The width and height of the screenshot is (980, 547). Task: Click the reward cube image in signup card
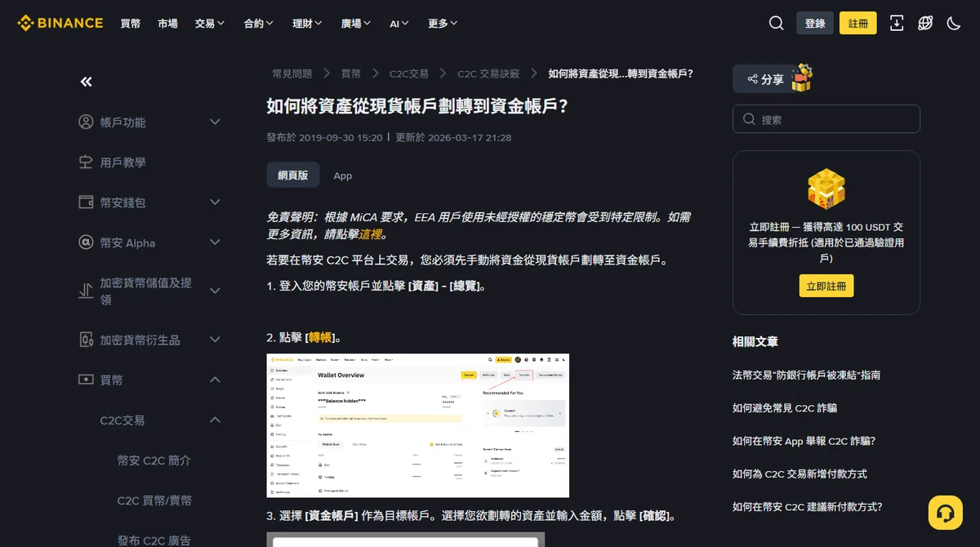826,191
